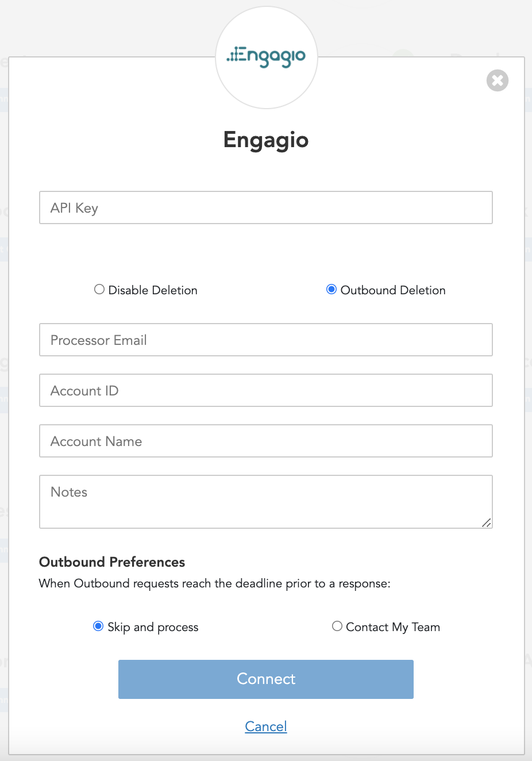Focus the Processor Email field
The image size is (532, 761).
266,340
